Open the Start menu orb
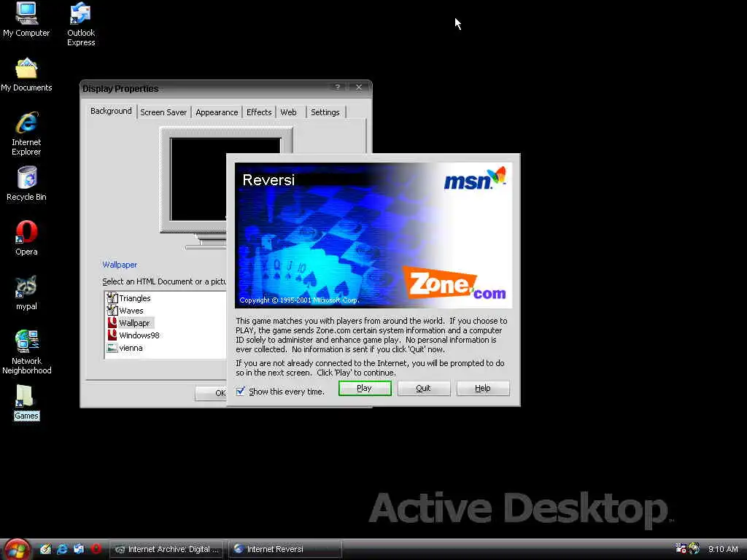 pos(17,549)
